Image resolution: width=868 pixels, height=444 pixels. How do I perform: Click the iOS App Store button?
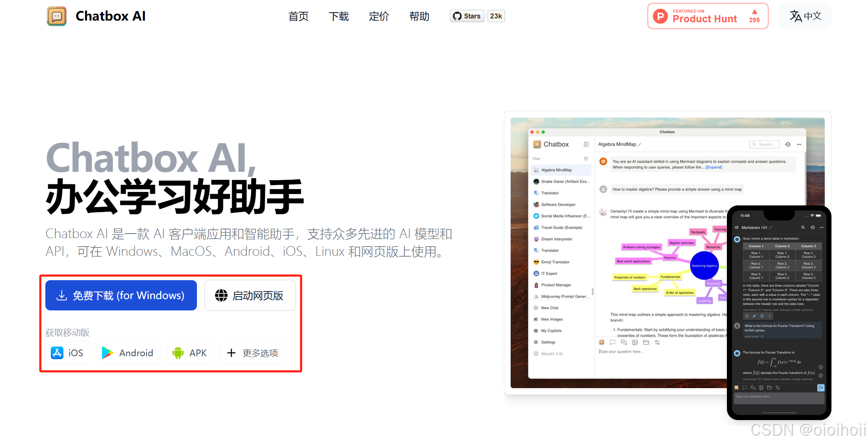[x=68, y=353]
